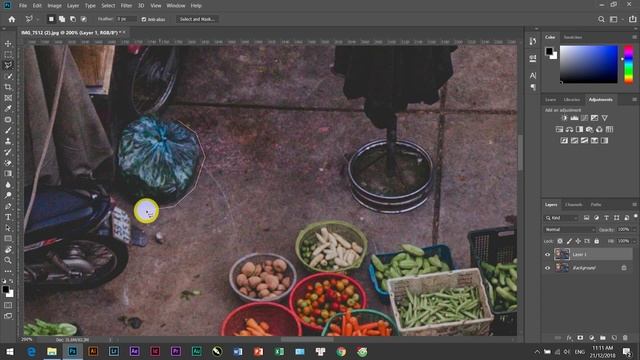Open the Opacity dropdown arrow
Viewport: 640px width, 360px height.
click(x=633, y=229)
